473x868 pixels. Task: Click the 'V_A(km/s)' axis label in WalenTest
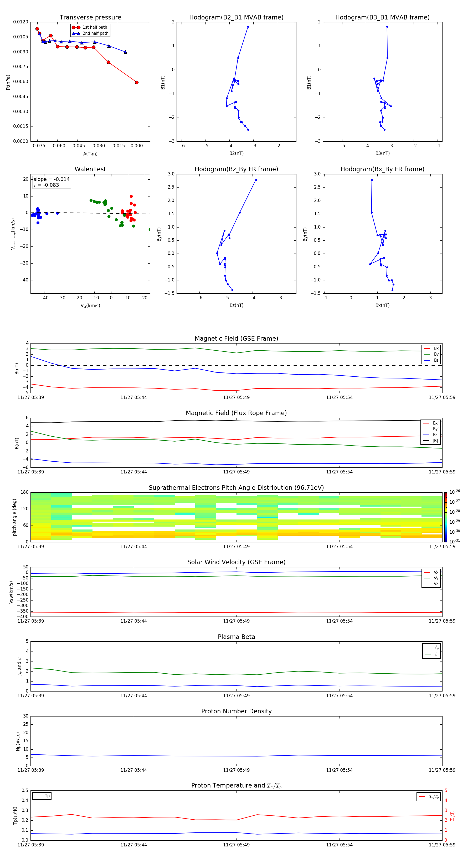click(x=90, y=306)
